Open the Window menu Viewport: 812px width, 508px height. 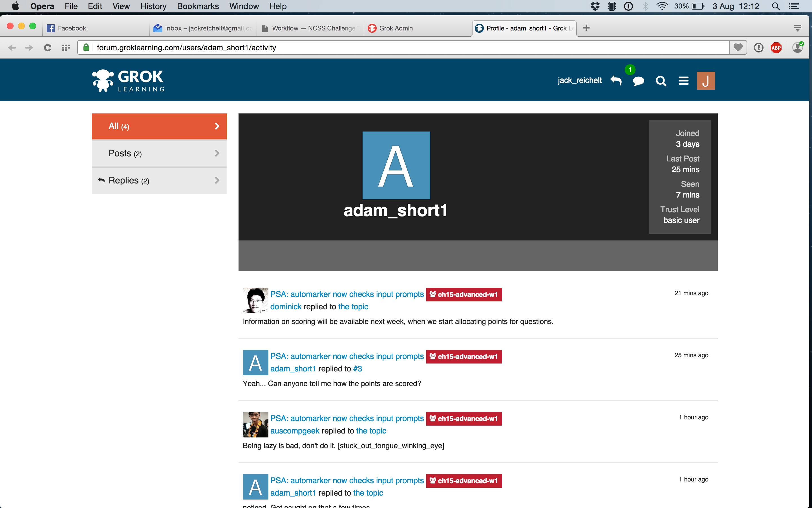pos(244,6)
